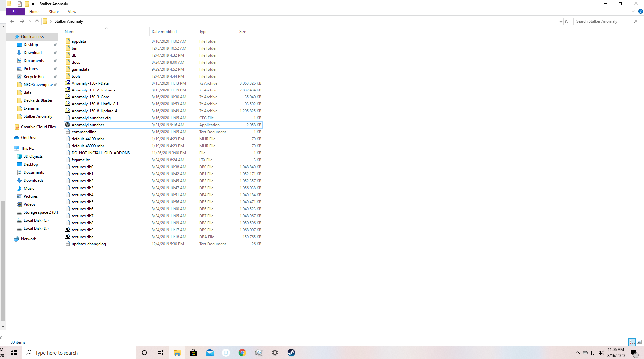Expand address bar history dropdown
The height and width of the screenshot is (359, 644).
tap(561, 21)
